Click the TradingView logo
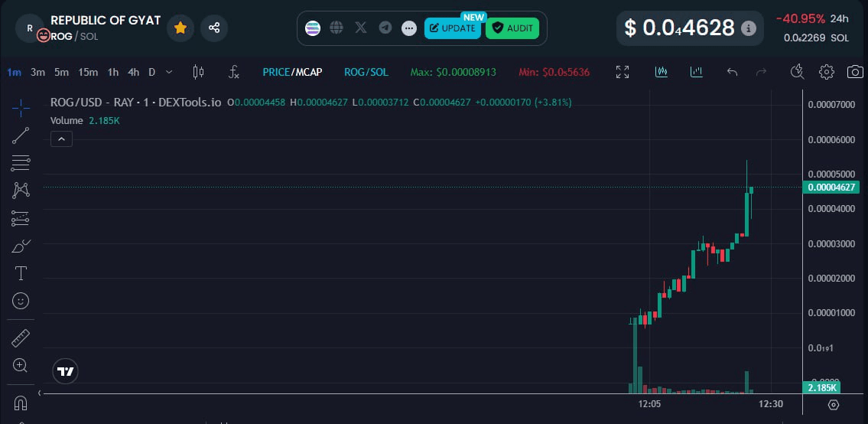Screen dimensions: 868x424 (x=65, y=371)
